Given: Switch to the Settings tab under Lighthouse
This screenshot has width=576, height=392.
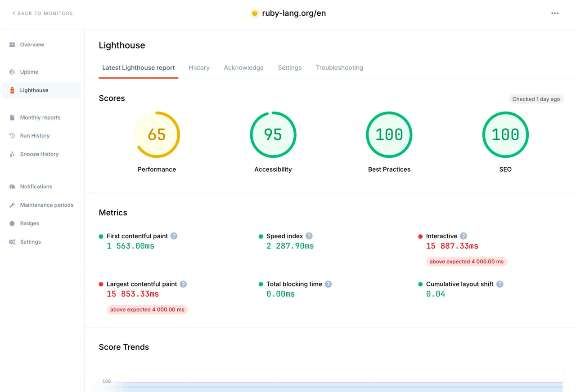Looking at the screenshot, I should coord(289,68).
